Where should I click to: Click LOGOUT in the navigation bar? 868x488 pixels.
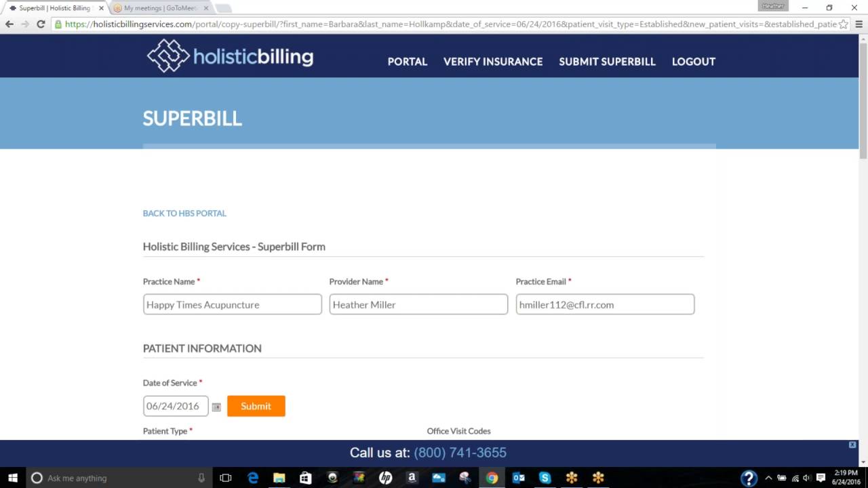coord(694,62)
